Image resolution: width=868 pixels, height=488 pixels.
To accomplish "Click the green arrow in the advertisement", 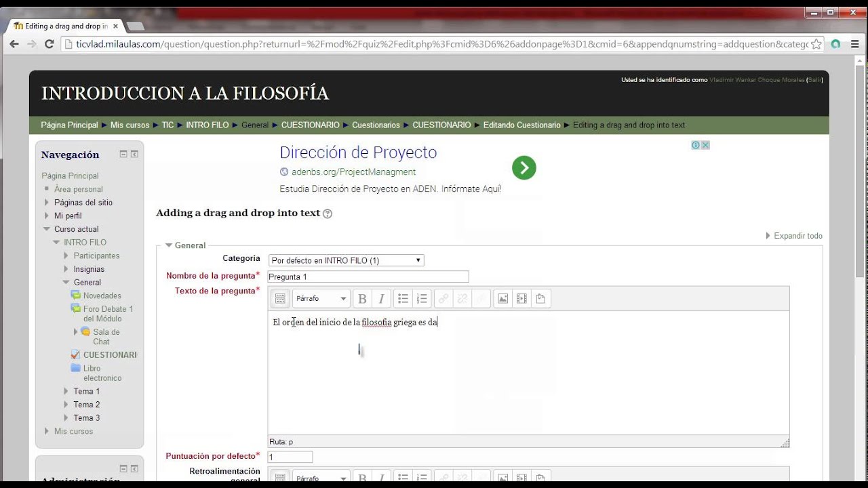I will click(524, 167).
